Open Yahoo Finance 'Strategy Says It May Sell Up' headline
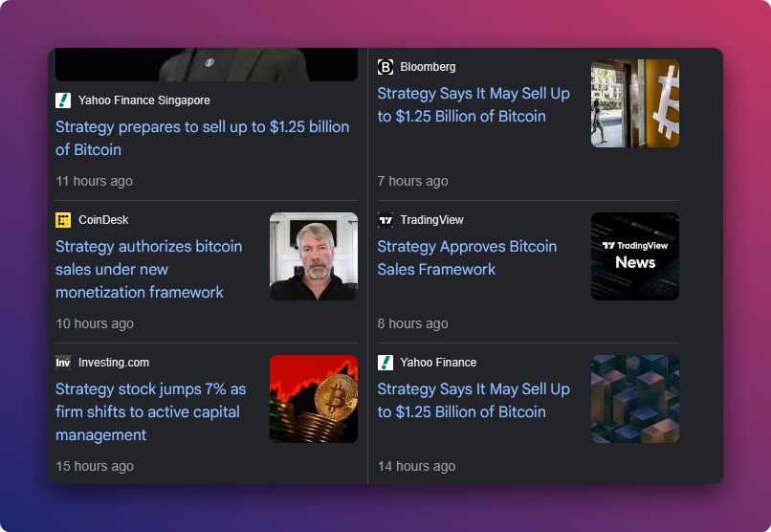The image size is (771, 532). [x=474, y=400]
